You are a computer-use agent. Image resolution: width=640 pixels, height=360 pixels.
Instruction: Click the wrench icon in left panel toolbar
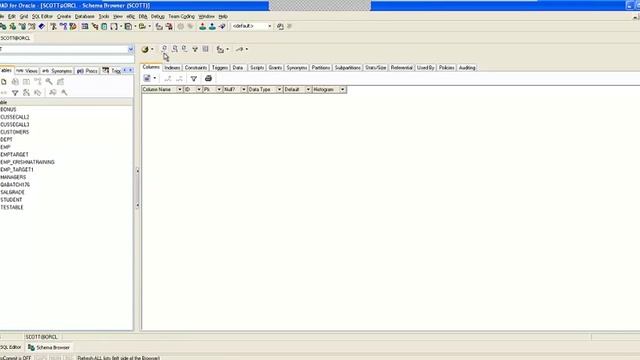pyautogui.click(x=49, y=82)
